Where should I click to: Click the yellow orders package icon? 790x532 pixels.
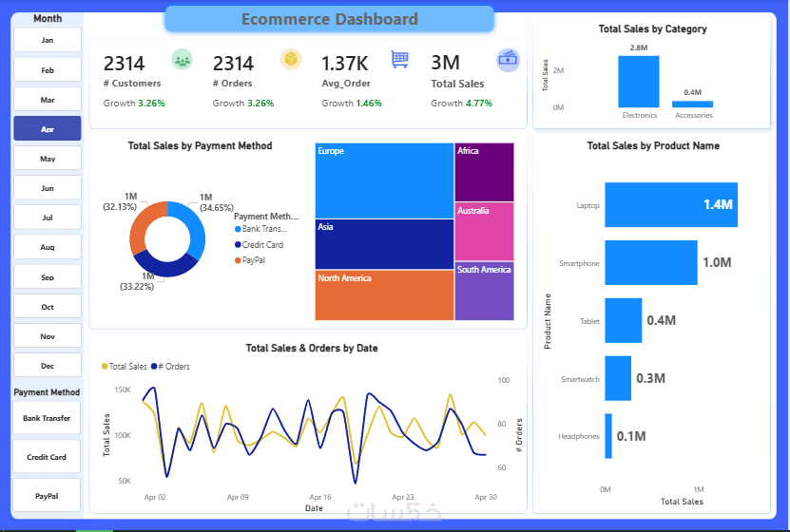coord(291,60)
